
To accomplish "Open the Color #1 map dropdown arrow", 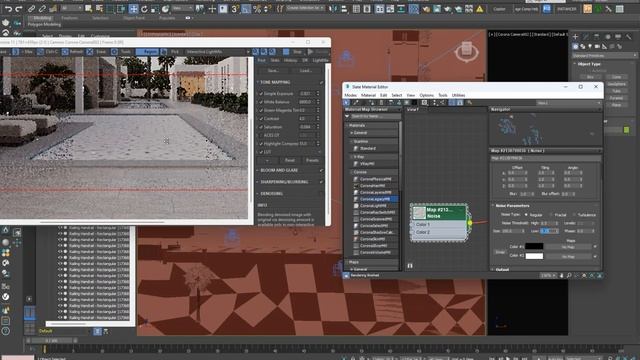I will coord(595,247).
